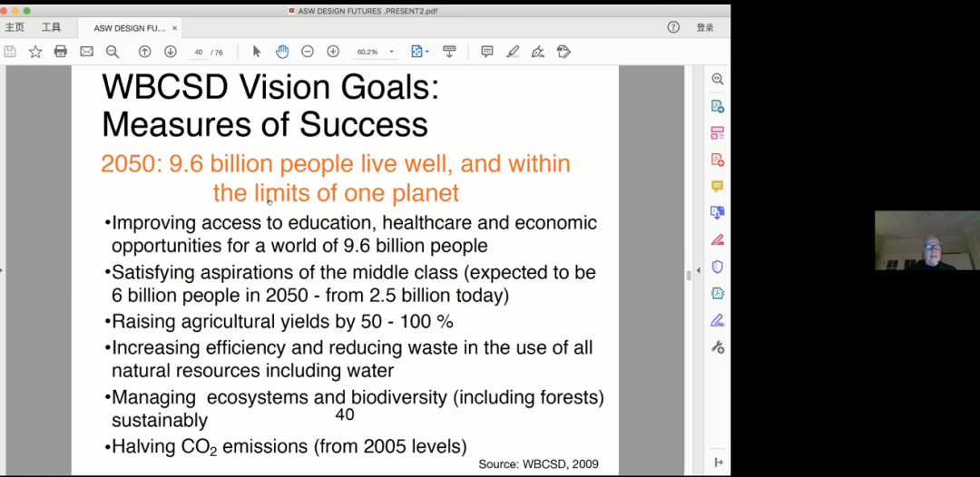Select the ASW DESIGN FU... document tab
Image resolution: width=980 pixels, height=477 pixels.
pyautogui.click(x=130, y=28)
